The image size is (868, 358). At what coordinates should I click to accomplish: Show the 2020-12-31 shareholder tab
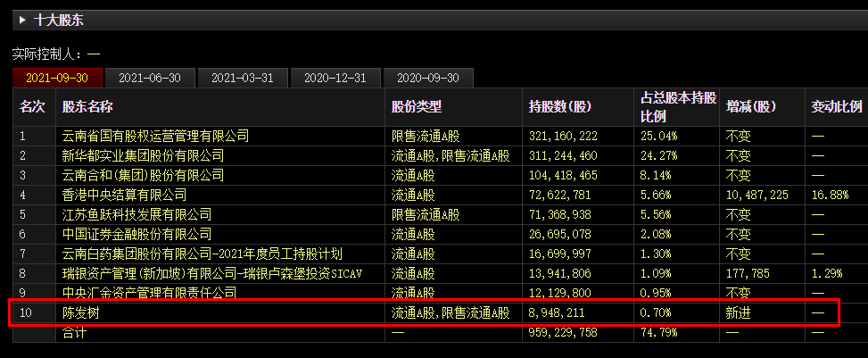pos(335,78)
